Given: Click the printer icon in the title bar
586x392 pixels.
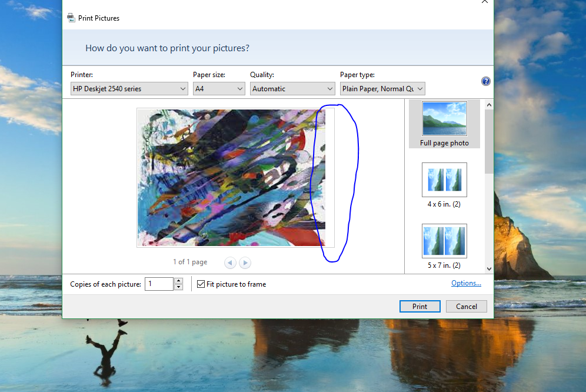Looking at the screenshot, I should pyautogui.click(x=71, y=18).
